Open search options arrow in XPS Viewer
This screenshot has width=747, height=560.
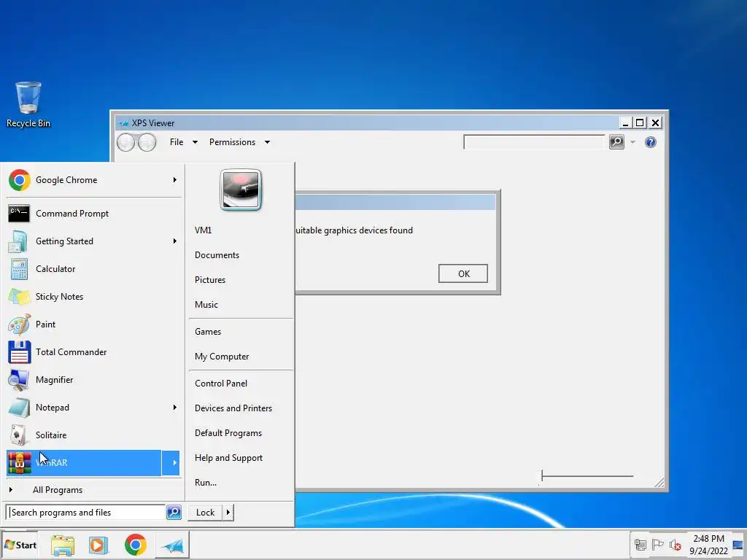[632, 142]
